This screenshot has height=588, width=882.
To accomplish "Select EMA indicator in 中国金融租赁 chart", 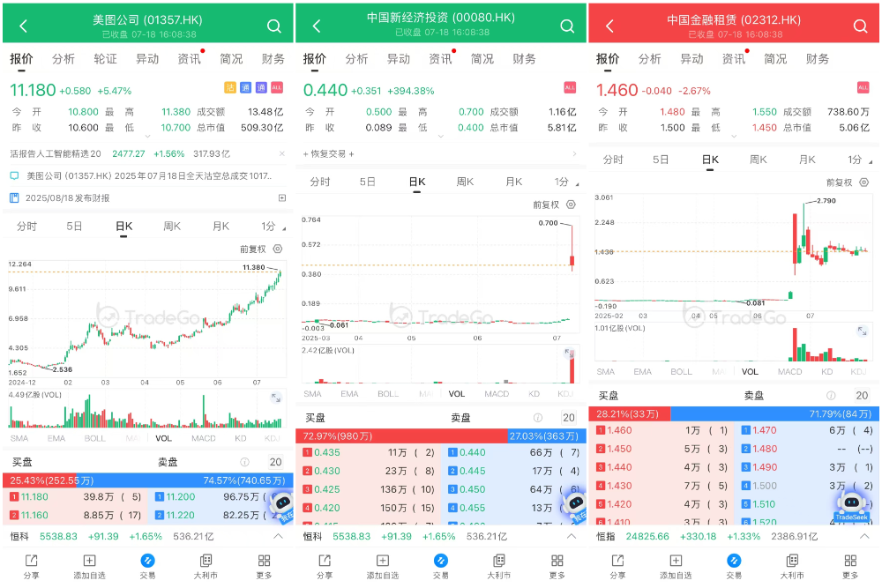I will tap(642, 371).
